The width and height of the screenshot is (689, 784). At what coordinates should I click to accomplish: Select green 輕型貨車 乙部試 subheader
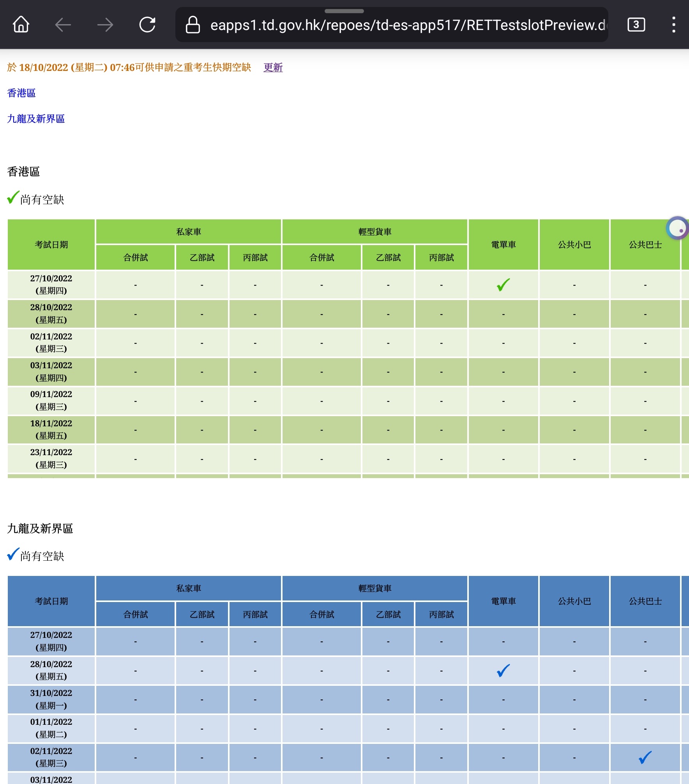tap(388, 258)
